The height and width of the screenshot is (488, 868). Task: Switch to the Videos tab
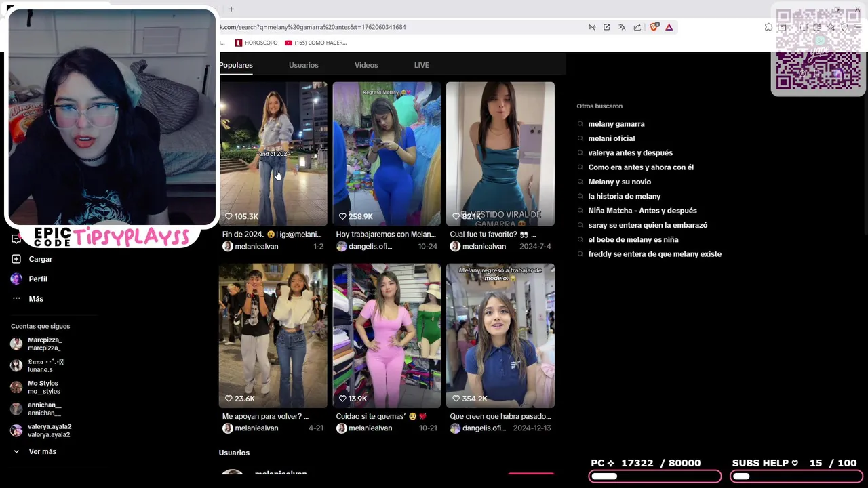pos(366,65)
